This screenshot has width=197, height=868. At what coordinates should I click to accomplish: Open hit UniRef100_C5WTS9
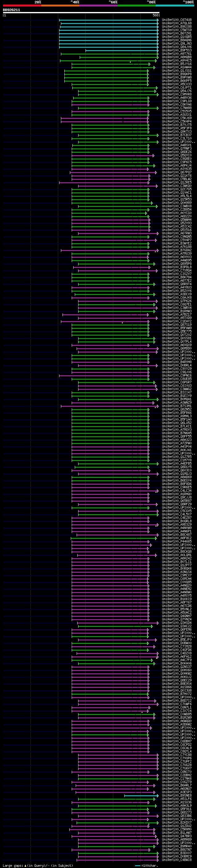pos(177,30)
